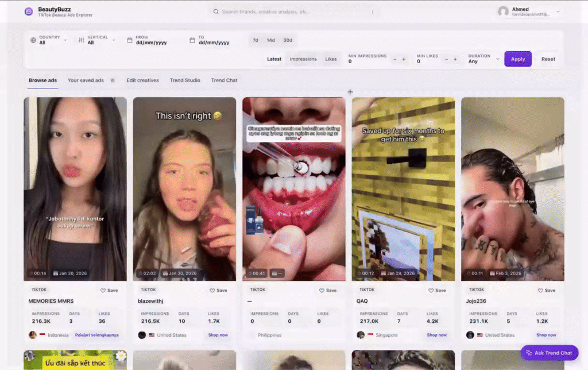The width and height of the screenshot is (588, 370).
Task: Click the globe icon beside Country
Action: (33, 40)
